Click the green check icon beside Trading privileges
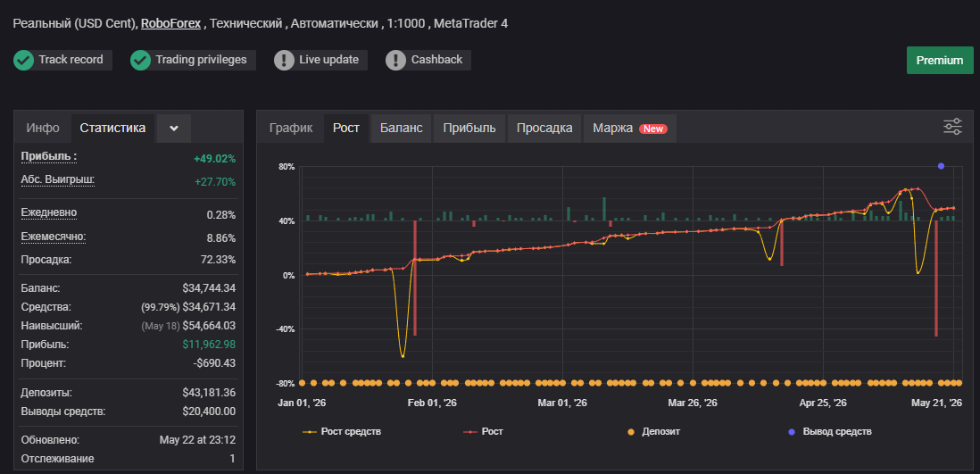This screenshot has height=474, width=980. tap(141, 61)
